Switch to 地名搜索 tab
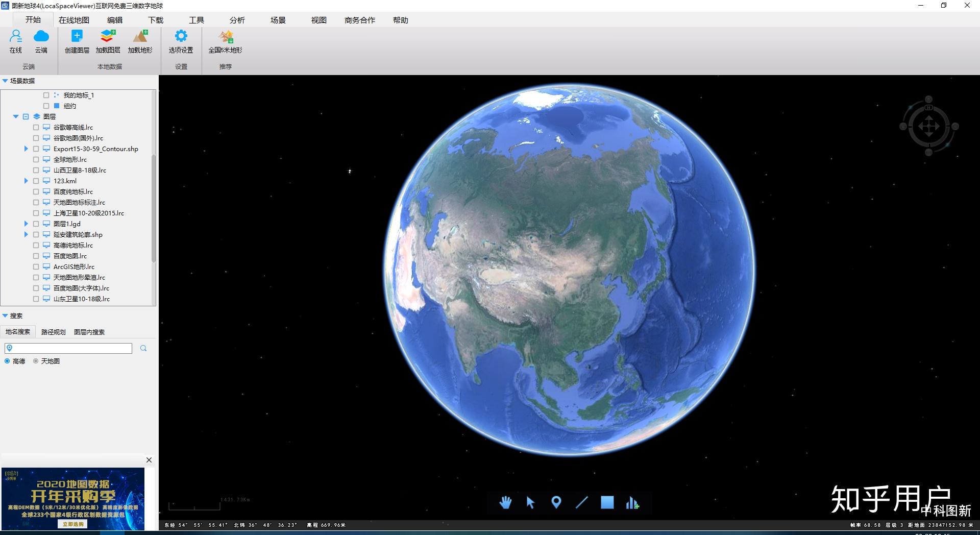 click(18, 332)
